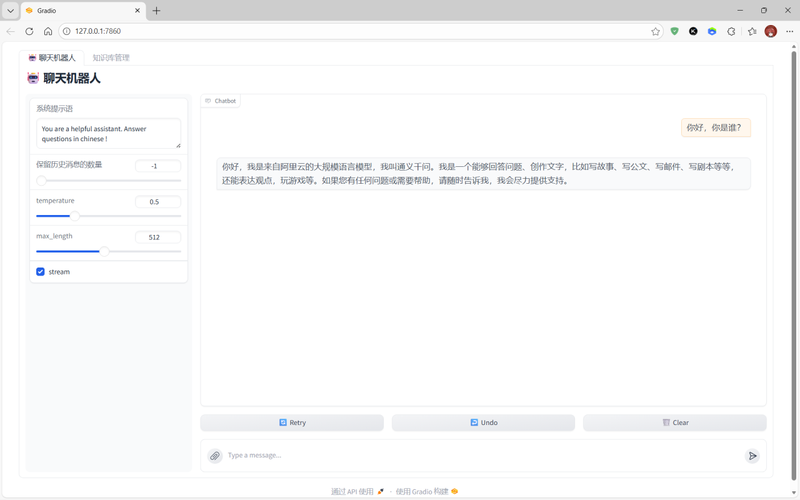This screenshot has height=500, width=800.
Task: Click the Retry button
Action: click(x=292, y=422)
